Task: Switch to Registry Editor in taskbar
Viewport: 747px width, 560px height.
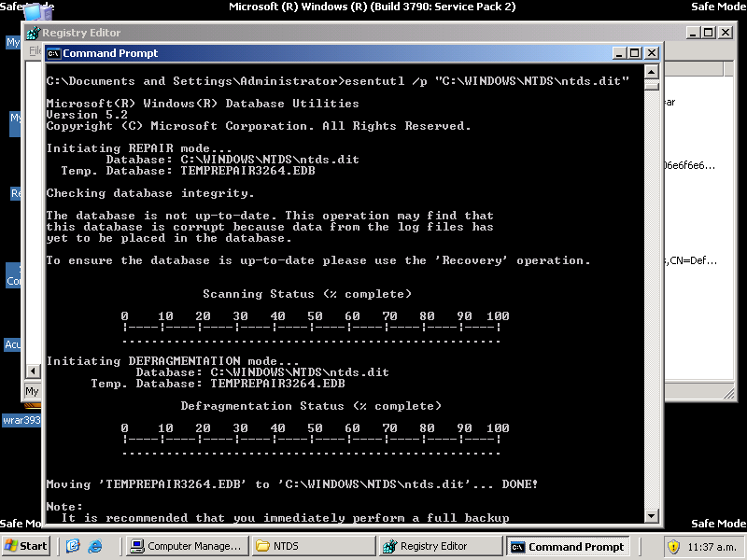Action: coord(437,546)
